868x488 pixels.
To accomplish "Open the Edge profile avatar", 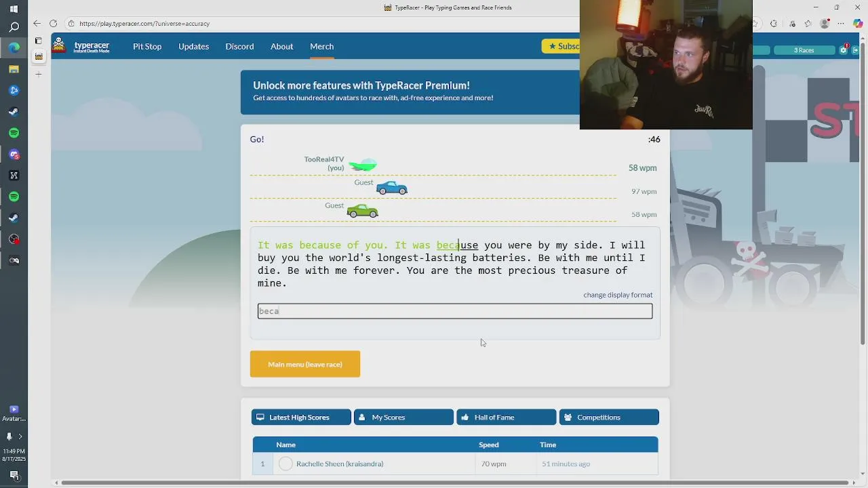I will [x=825, y=24].
